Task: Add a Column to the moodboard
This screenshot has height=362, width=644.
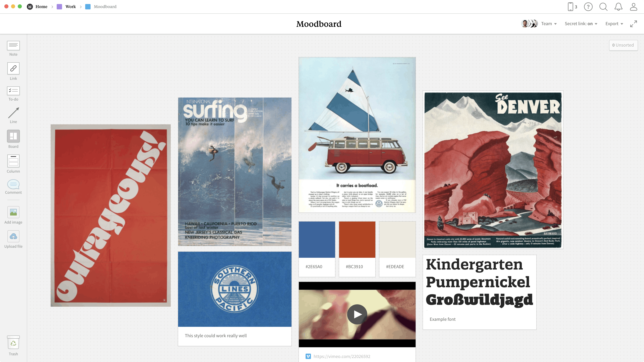Action: [13, 164]
